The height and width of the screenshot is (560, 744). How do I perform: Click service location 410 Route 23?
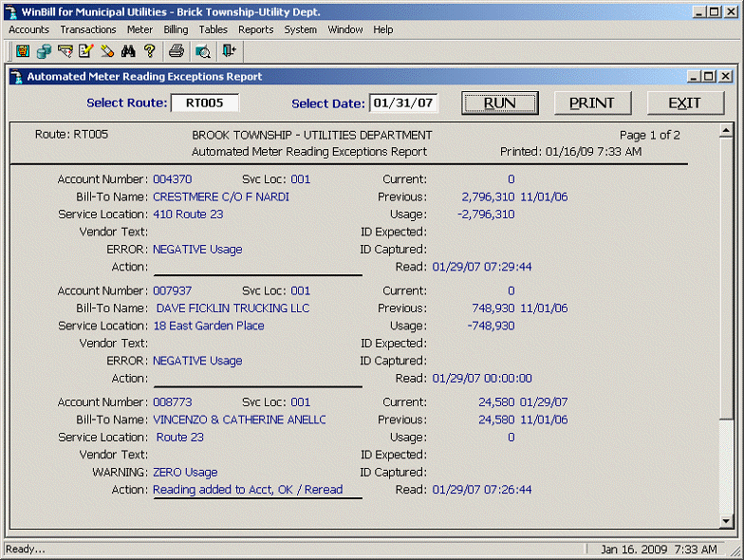[188, 215]
